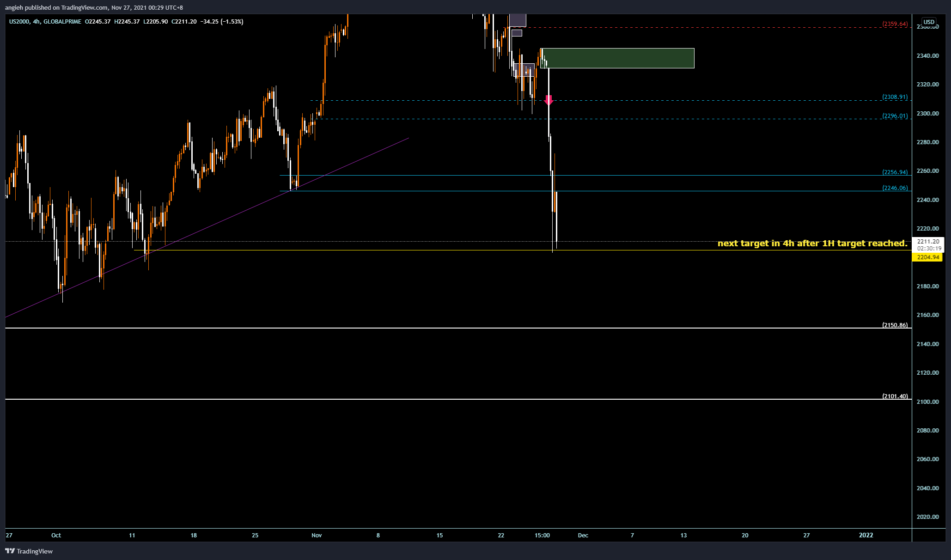951x560 pixels.
Task: Click the 2022 label on time axis
Action: (866, 536)
